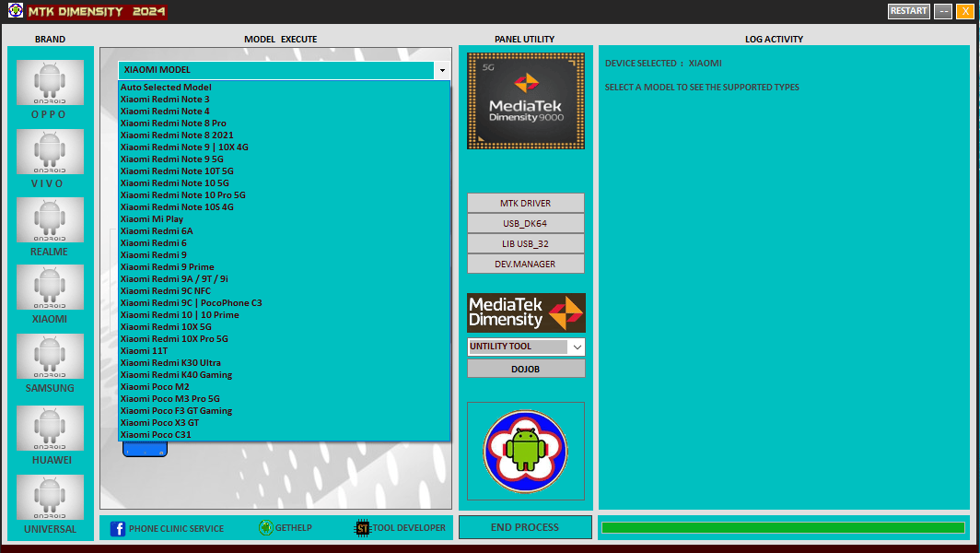Pick Xiaomi Poco F3 GT Gaming

point(284,410)
